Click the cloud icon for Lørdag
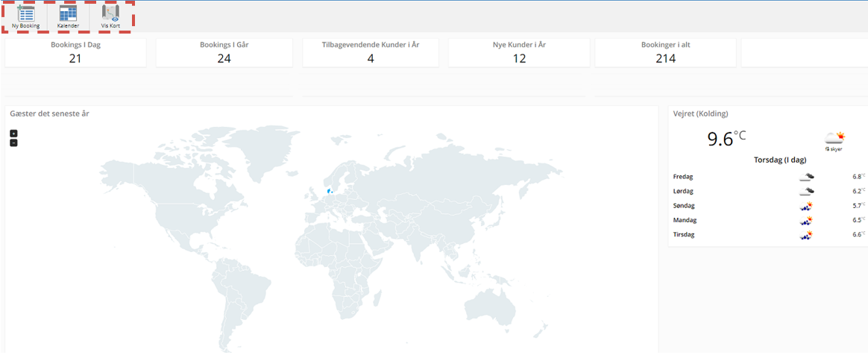This screenshot has width=868, height=361. 806,191
